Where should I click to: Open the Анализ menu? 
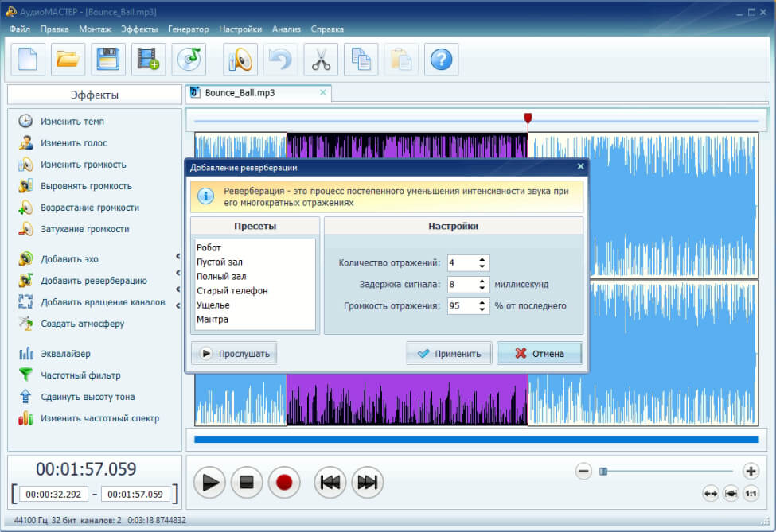pyautogui.click(x=287, y=29)
